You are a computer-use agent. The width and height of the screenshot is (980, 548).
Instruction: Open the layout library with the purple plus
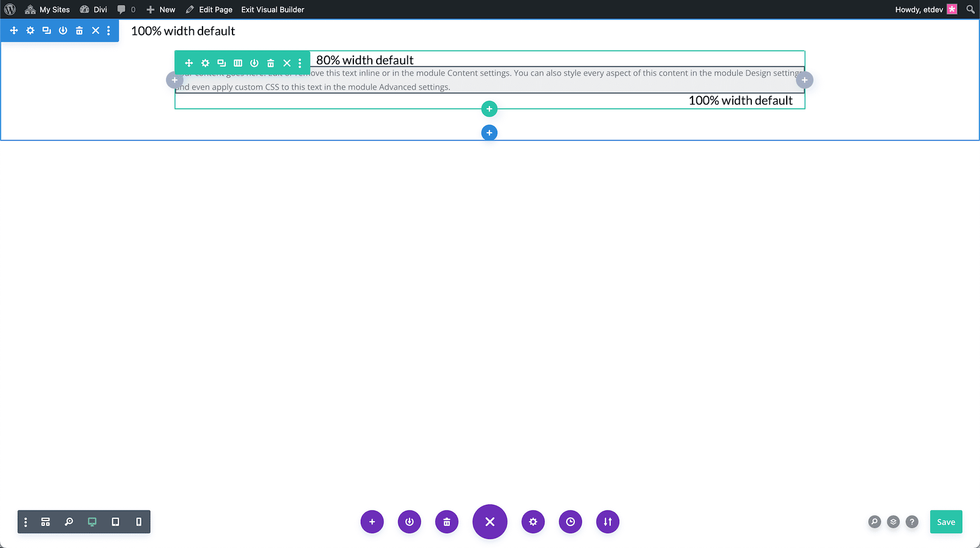point(372,521)
